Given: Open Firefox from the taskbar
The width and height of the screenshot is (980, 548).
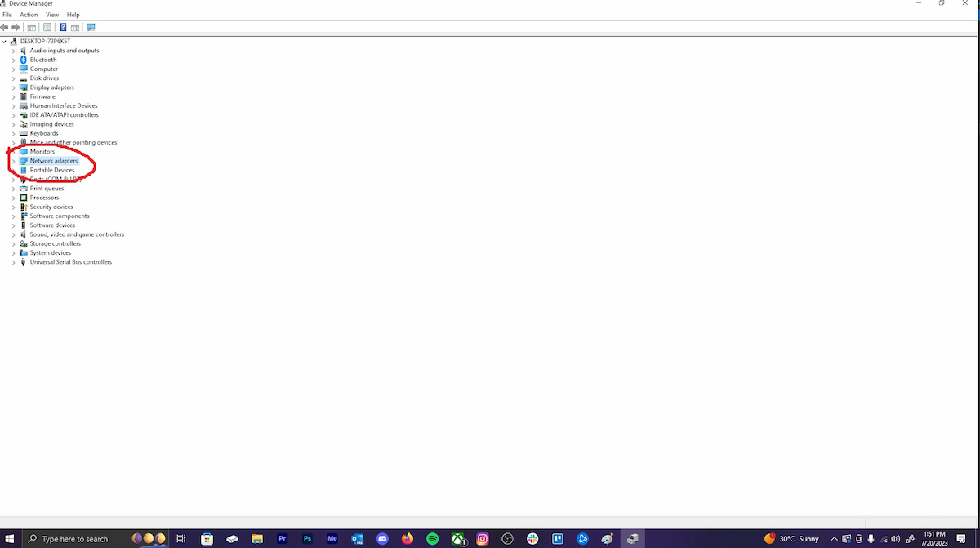Looking at the screenshot, I should tap(408, 539).
